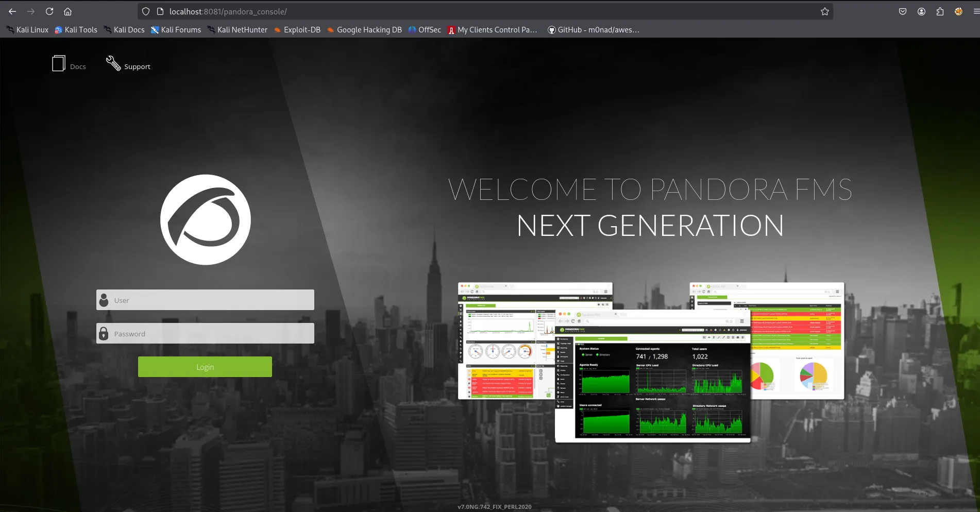Open the Kali NetHunter bookmark

238,30
